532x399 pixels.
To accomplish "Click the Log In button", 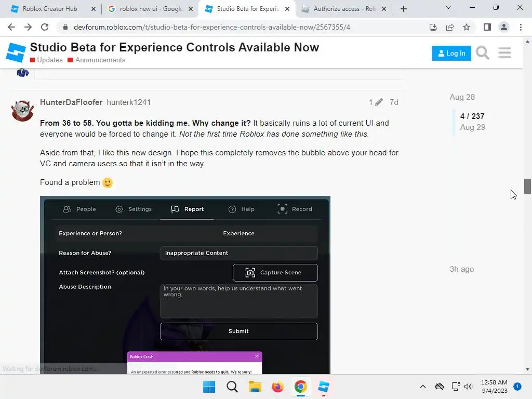I will 451,54.
